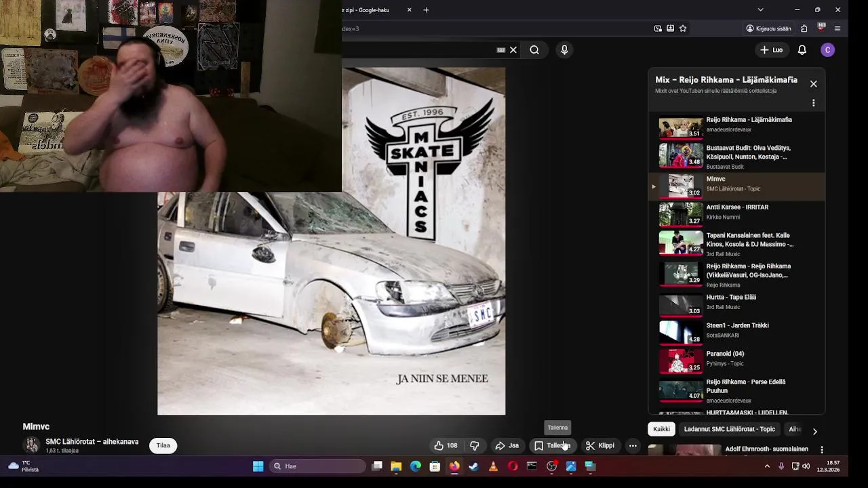Image resolution: width=868 pixels, height=488 pixels.
Task: Play Reijo Rihkama - Perse Edellä Puuhun
Action: tap(737, 390)
